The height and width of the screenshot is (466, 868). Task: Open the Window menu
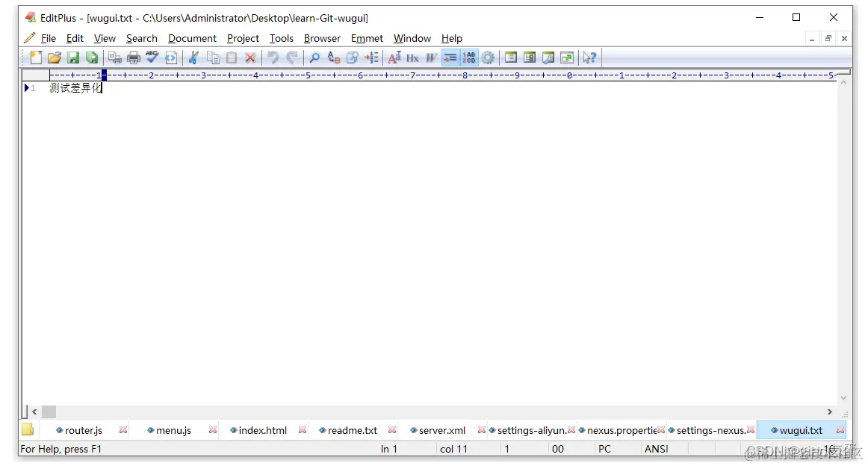pyautogui.click(x=412, y=38)
